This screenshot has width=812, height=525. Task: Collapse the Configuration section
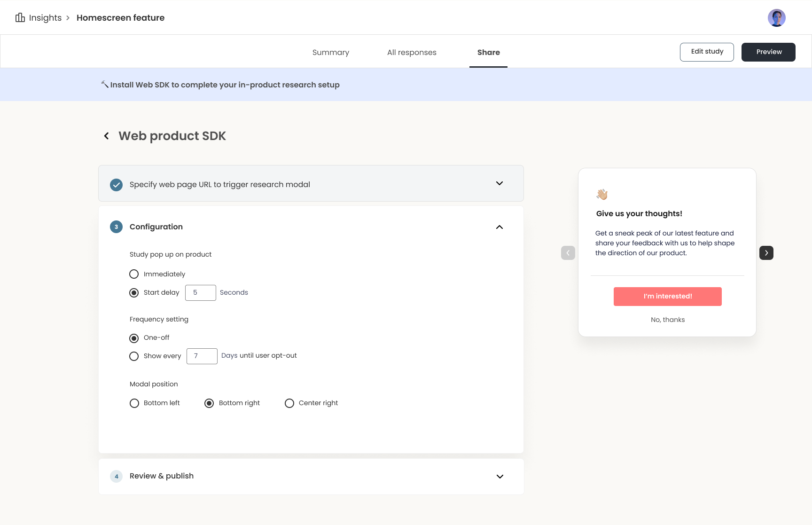tap(500, 227)
